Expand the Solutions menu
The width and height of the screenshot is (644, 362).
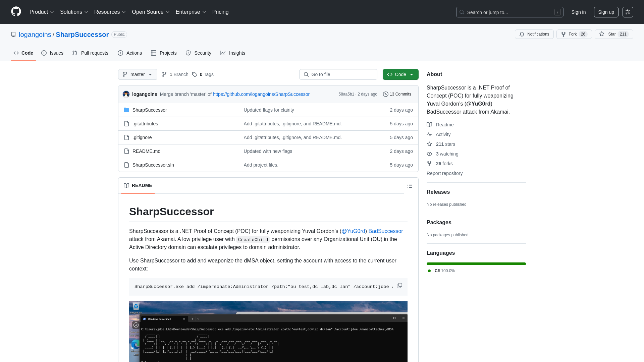coord(74,12)
